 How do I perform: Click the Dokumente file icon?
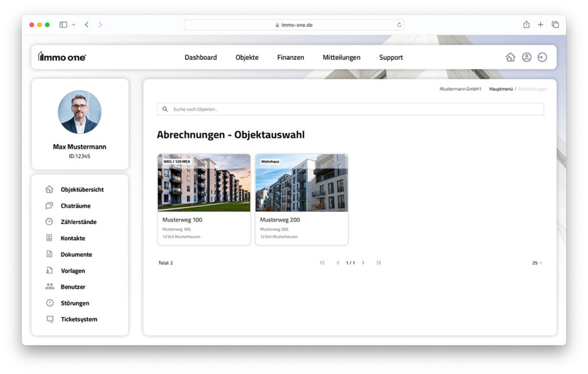(49, 254)
